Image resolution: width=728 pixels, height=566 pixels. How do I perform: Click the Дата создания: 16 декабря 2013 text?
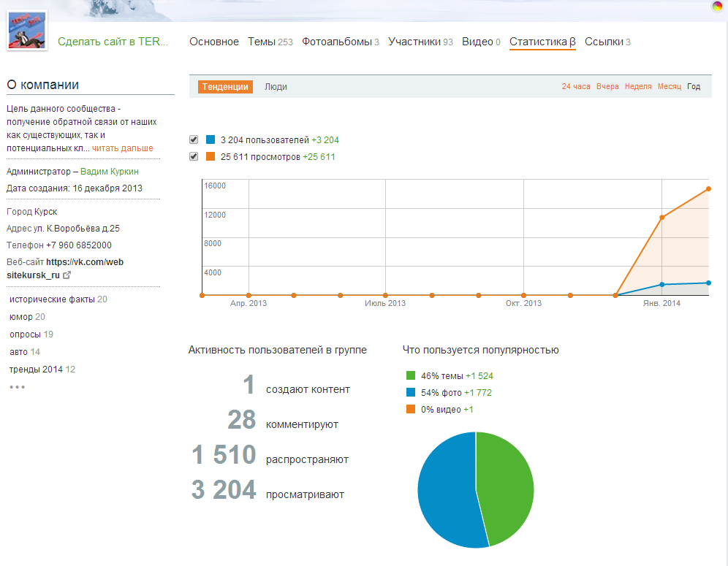click(x=75, y=188)
